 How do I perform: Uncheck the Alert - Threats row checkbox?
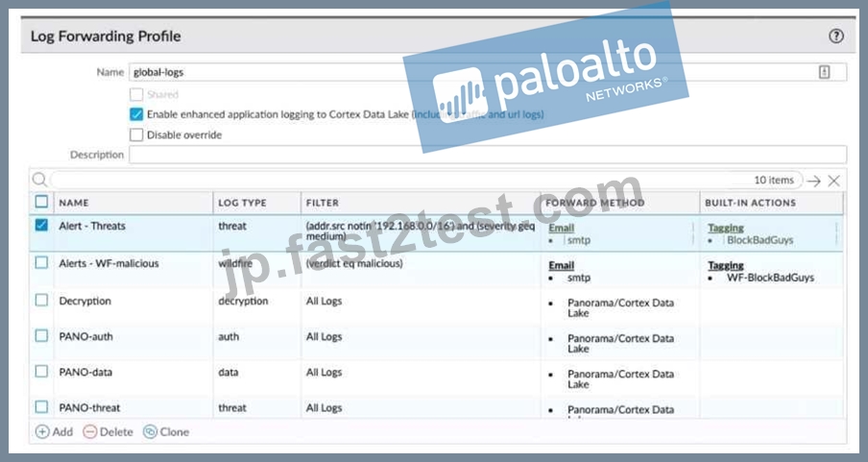click(x=41, y=225)
